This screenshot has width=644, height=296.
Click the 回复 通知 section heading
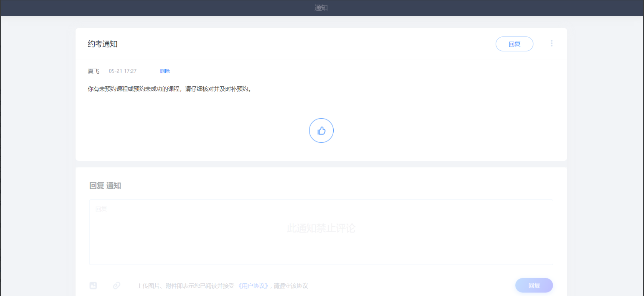point(105,186)
